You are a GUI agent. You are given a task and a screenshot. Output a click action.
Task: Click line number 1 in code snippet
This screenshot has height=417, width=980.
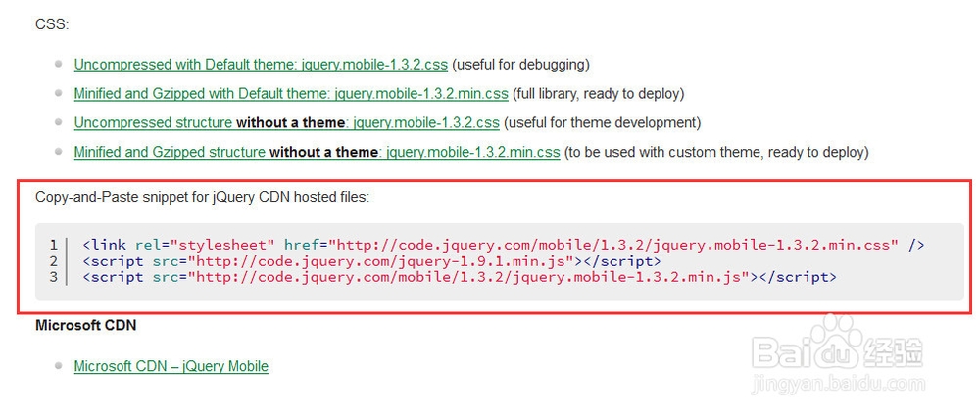[x=54, y=245]
